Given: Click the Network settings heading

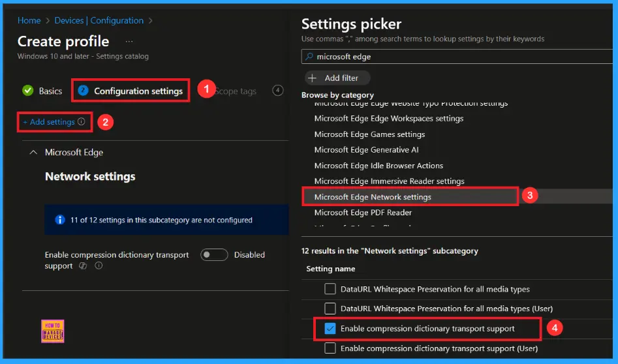Looking at the screenshot, I should [x=90, y=177].
